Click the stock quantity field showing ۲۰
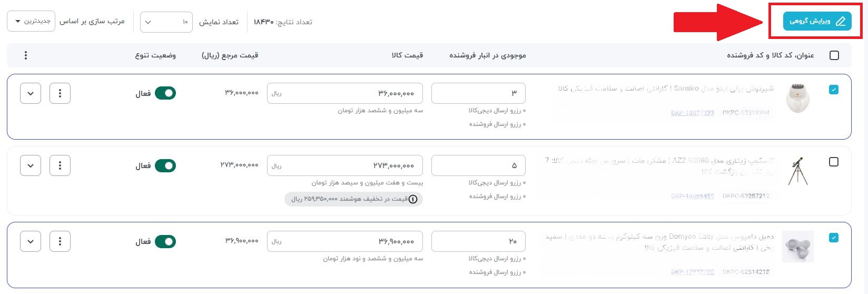868x294 pixels. (478, 241)
